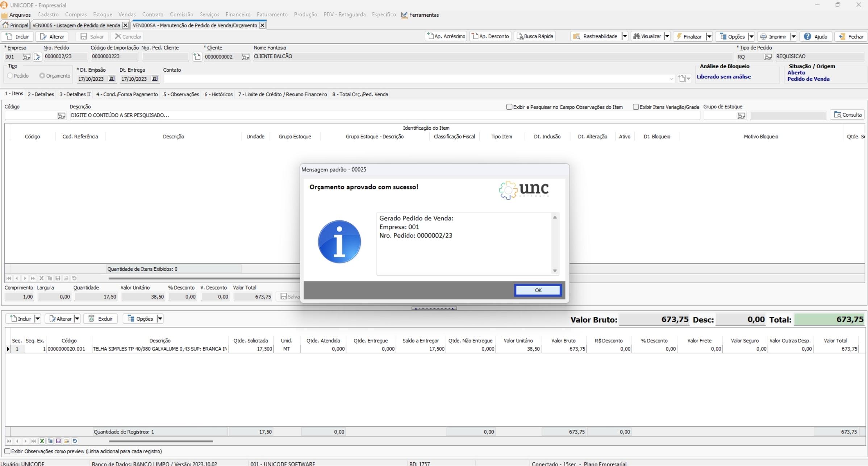Click the Rastreabilidade toolbar icon
Viewport: 868px width, 466px height.
(576, 37)
